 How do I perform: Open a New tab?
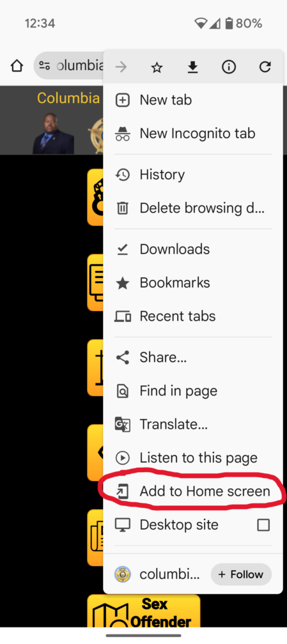point(193,100)
